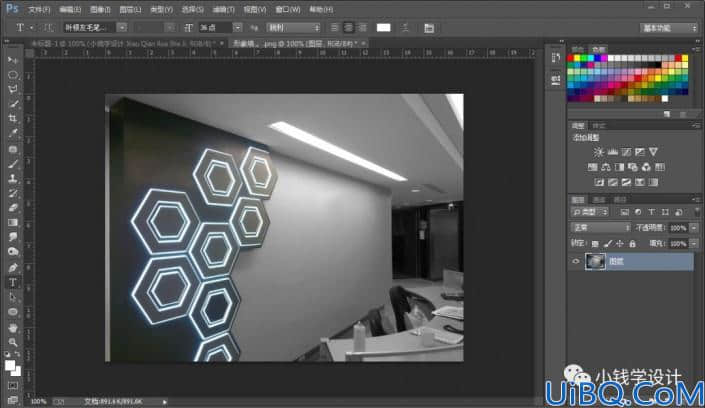Viewport: 705px width, 408px height.
Task: Select the Polygonal Lasso tool
Action: point(13,90)
